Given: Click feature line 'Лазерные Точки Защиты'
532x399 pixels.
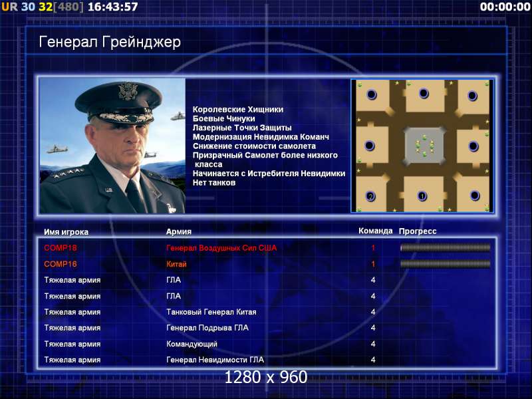Looking at the screenshot, I should coord(242,128).
